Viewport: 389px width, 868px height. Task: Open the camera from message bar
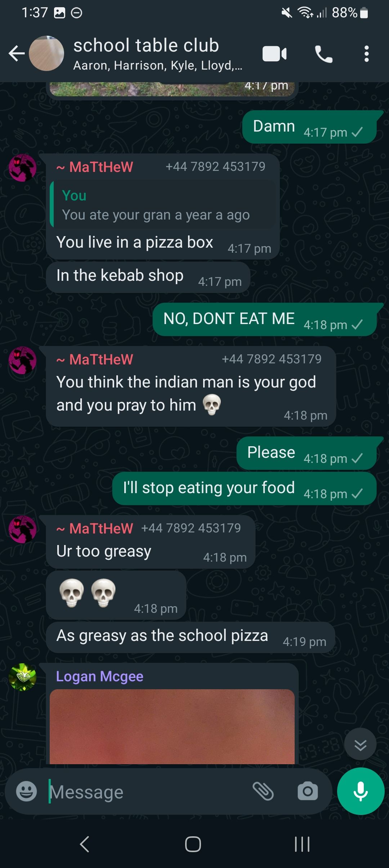[x=308, y=792]
